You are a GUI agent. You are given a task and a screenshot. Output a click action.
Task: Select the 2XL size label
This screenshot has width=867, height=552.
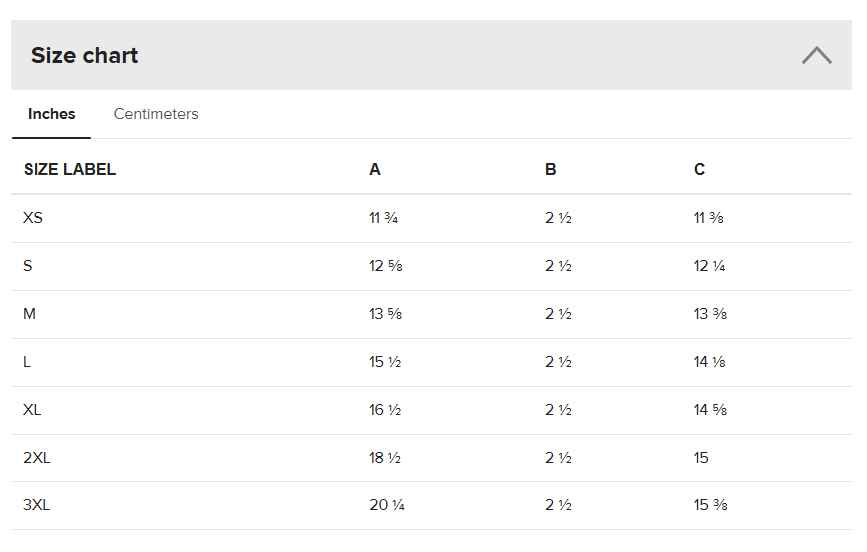coord(36,458)
